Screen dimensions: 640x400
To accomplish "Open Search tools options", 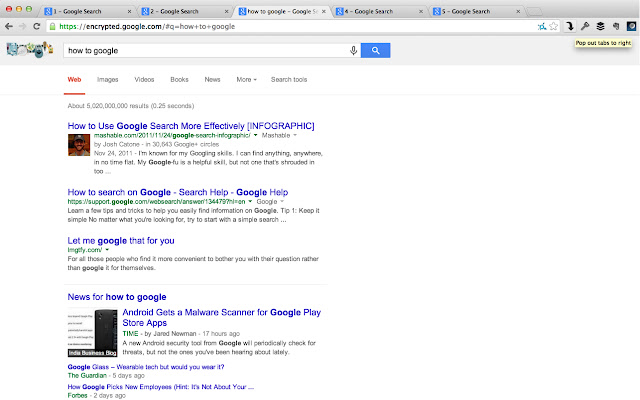I will click(x=289, y=80).
